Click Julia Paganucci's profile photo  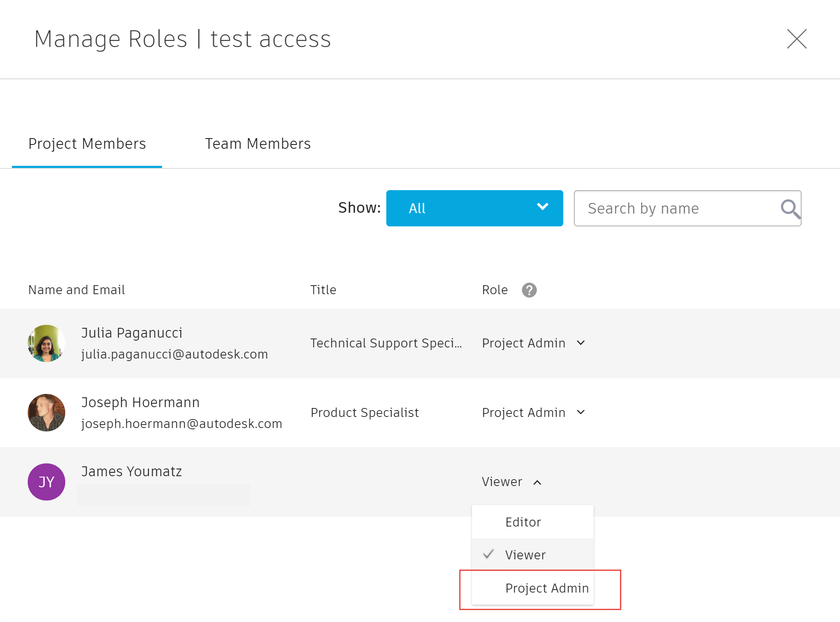tap(46, 344)
